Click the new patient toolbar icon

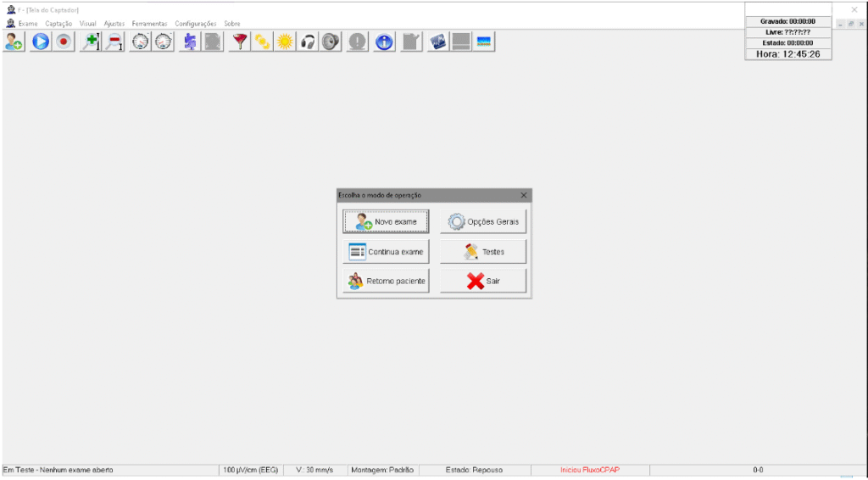(x=14, y=42)
